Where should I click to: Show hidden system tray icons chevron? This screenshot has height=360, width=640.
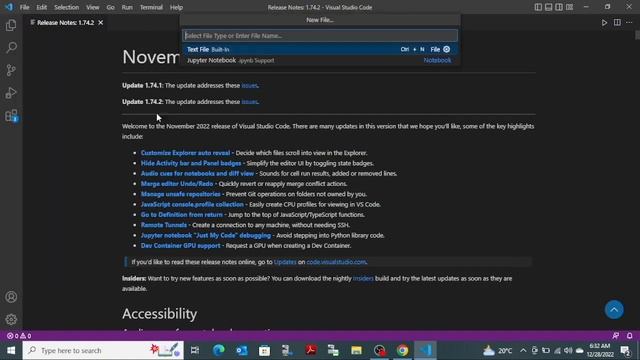coord(523,351)
